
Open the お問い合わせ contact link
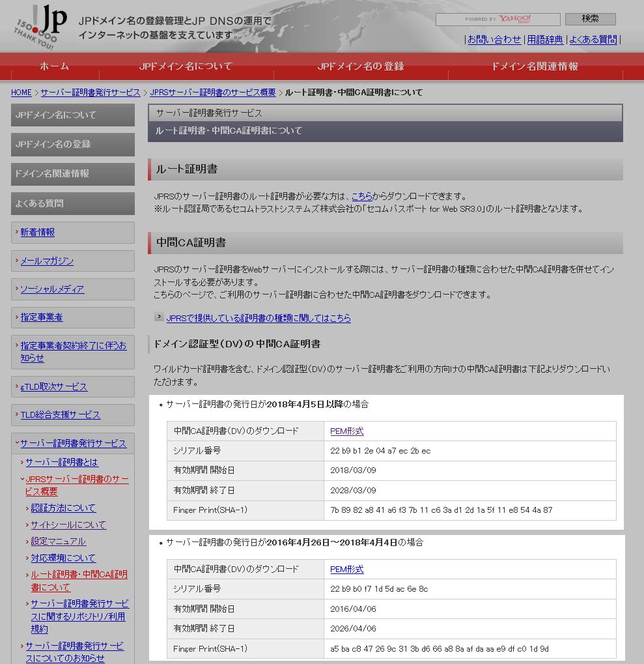tap(494, 39)
